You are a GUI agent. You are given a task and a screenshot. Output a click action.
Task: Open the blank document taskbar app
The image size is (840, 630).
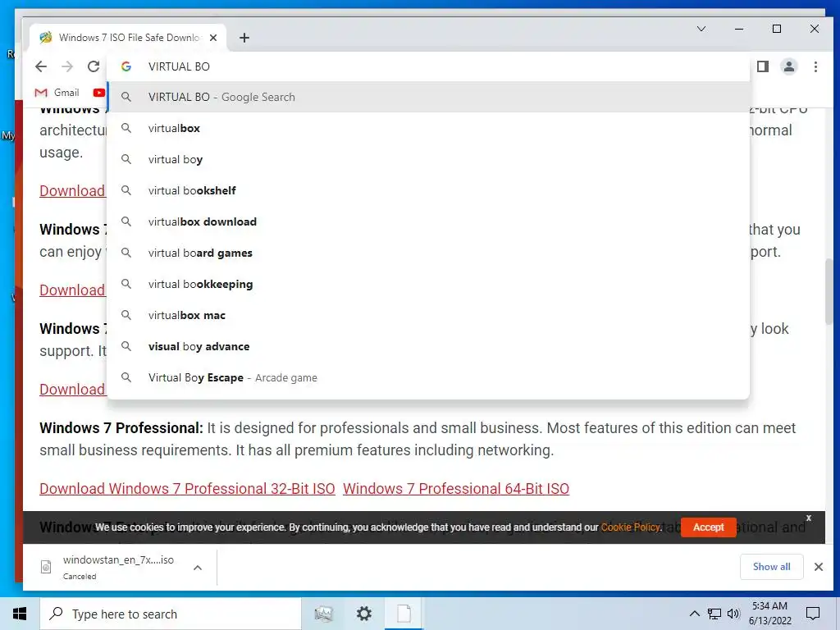(x=404, y=614)
